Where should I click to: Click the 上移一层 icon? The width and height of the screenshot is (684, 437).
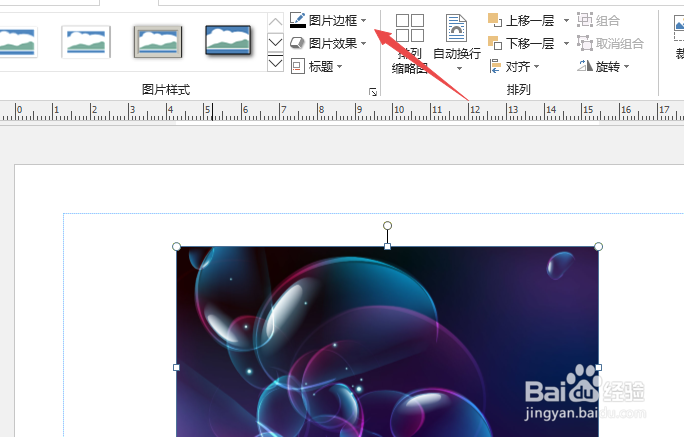tap(495, 20)
